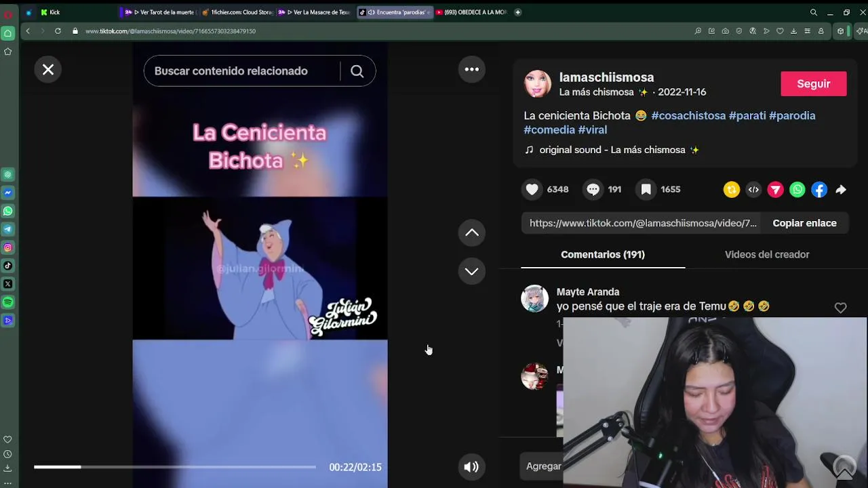Viewport: 868px width, 488px height.
Task: Open X (Twitter) in the browser sidebar
Action: pyautogui.click(x=8, y=284)
